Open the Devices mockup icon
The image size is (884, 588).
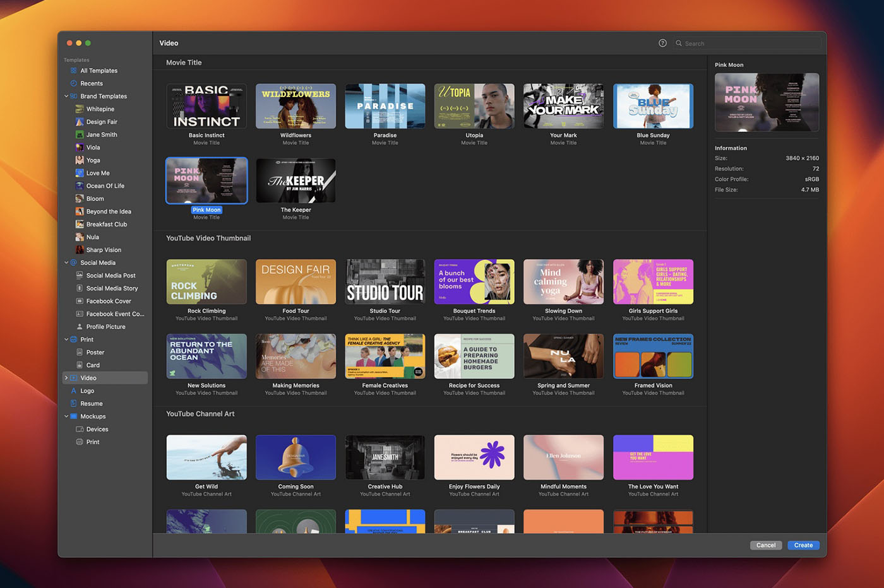[80, 429]
